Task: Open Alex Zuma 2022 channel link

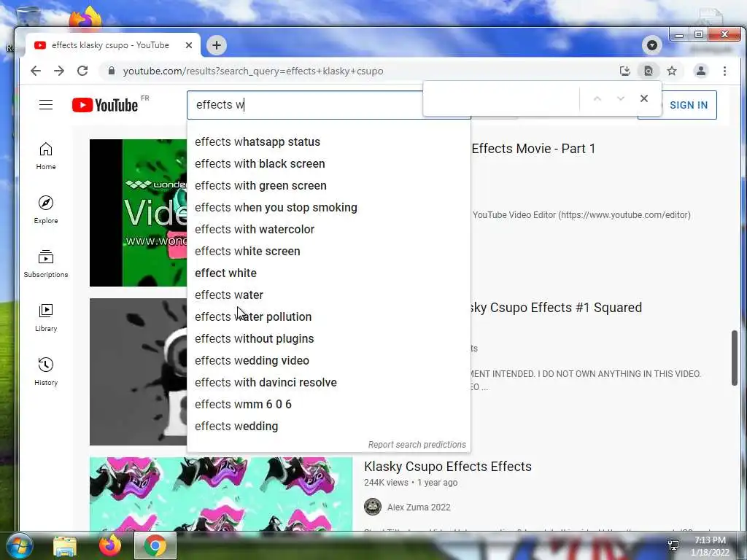Action: tap(419, 507)
